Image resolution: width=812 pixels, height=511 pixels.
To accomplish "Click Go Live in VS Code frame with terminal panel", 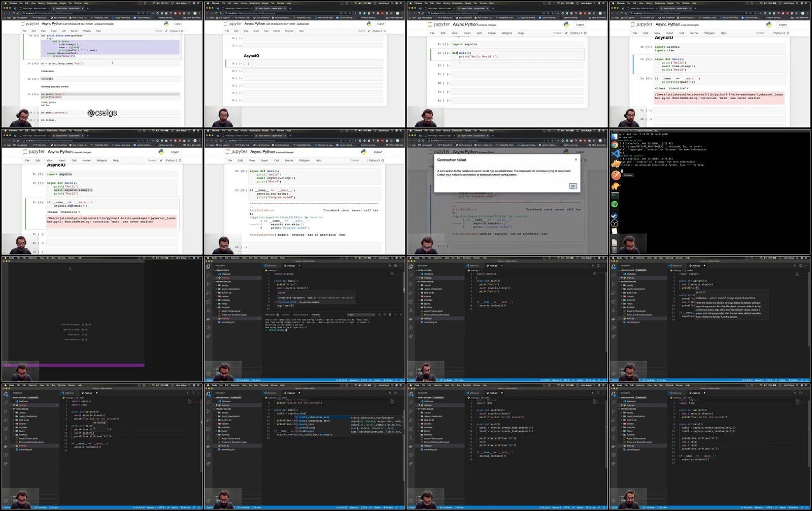I will coord(388,380).
